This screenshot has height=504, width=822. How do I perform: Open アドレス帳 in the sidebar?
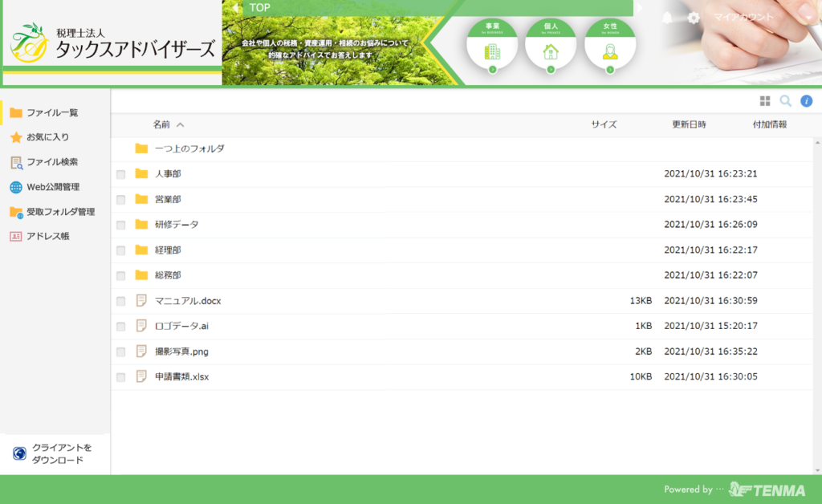[x=47, y=236]
